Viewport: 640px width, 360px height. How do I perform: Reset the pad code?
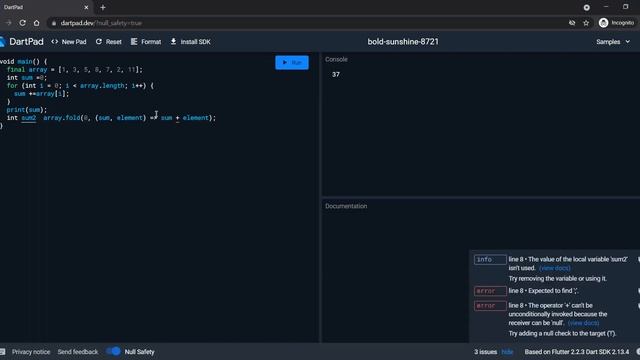[x=109, y=42]
